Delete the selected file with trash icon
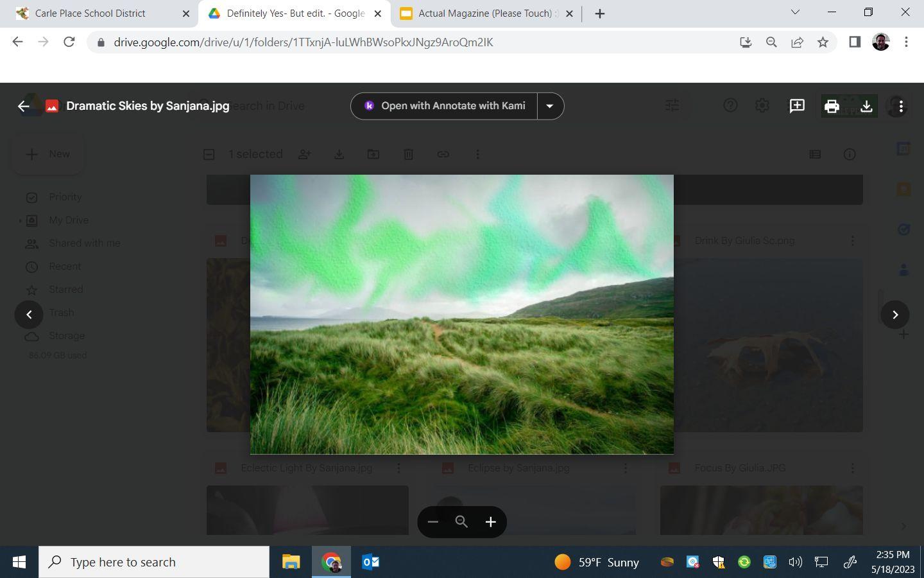Viewport: 924px width, 578px height. coord(408,154)
